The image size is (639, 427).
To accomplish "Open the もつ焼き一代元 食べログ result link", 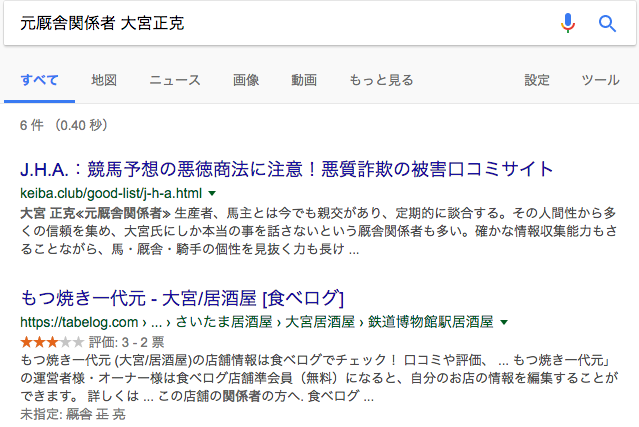I will [x=182, y=298].
